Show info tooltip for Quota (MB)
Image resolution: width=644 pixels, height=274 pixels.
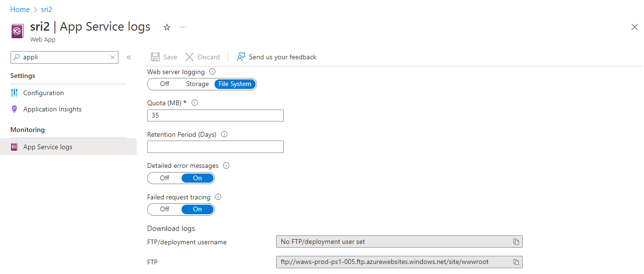tap(194, 103)
